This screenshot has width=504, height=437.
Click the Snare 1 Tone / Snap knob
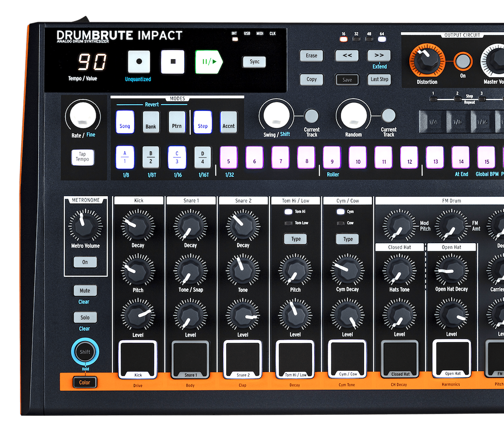[x=190, y=271]
